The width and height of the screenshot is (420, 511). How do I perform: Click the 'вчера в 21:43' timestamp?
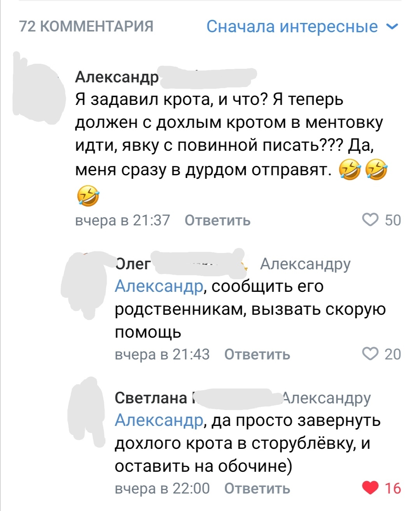[x=162, y=354]
